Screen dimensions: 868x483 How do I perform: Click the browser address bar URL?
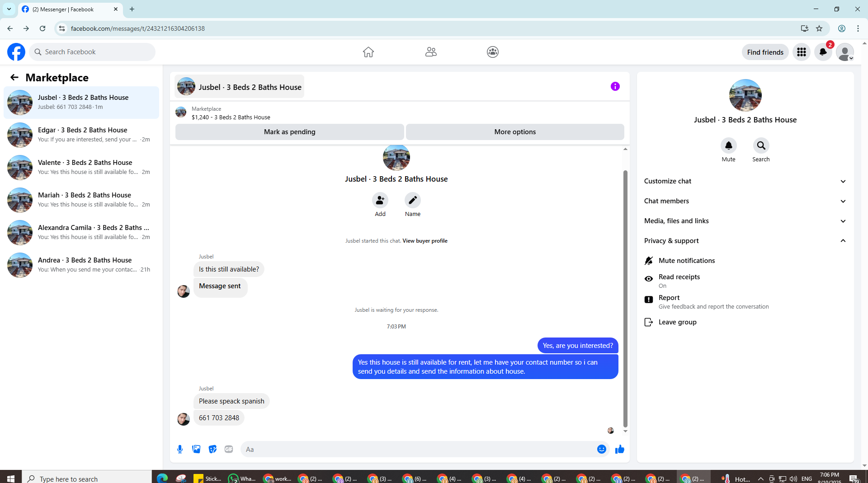[x=138, y=28]
